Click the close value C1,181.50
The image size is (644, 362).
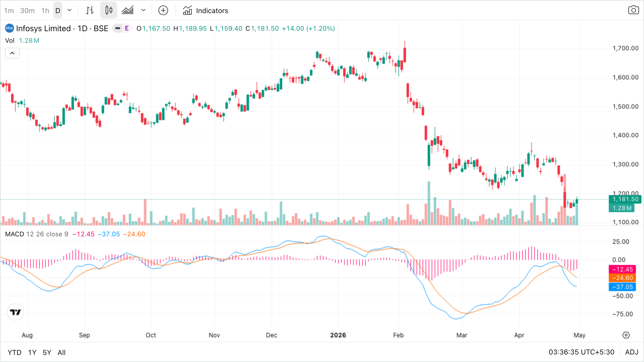click(x=262, y=28)
